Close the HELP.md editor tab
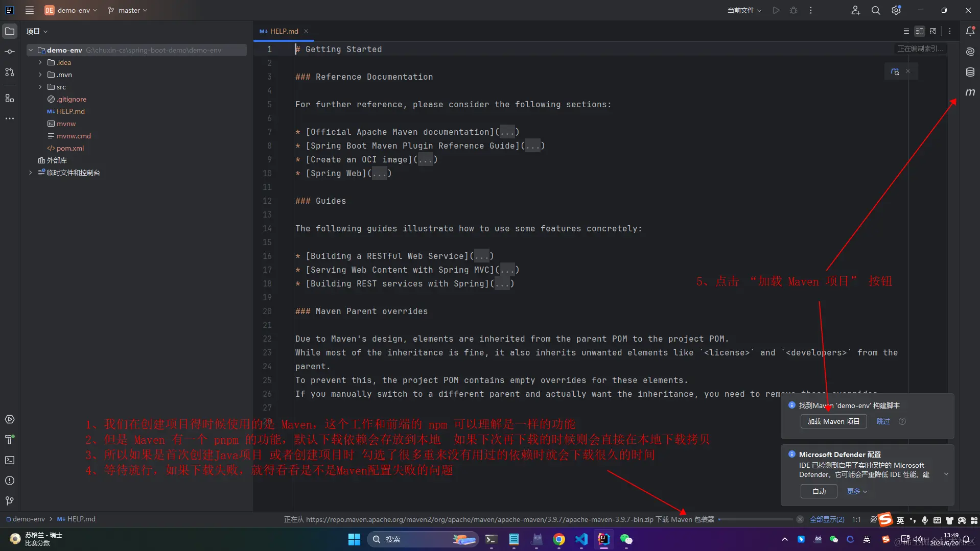Screen dimensions: 980x551 click(x=306, y=31)
